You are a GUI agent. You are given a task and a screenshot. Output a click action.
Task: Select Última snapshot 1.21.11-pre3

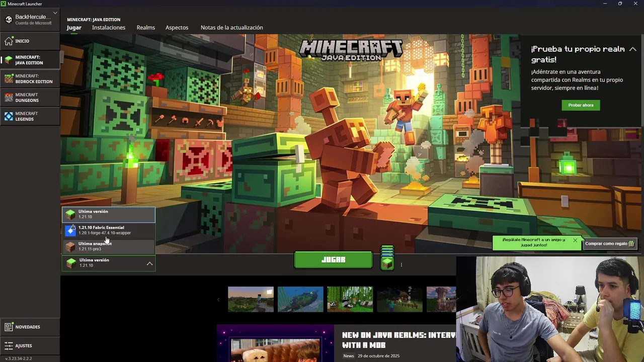(x=109, y=246)
